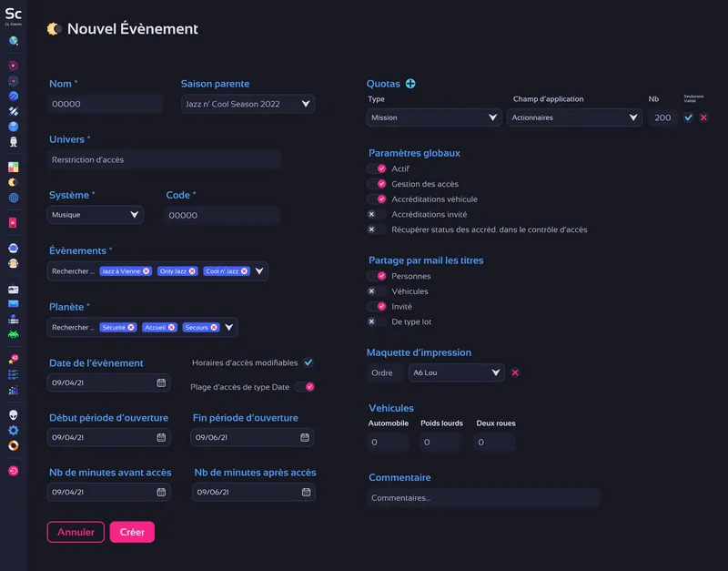Remove the Only Jazz tag
Viewport: 728px width, 571px height.
pos(194,271)
